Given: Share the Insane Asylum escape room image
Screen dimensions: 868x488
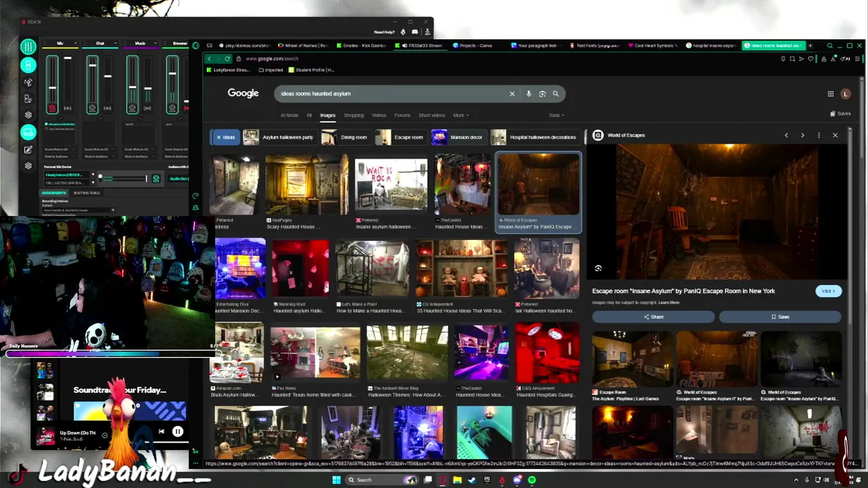Looking at the screenshot, I should pos(653,317).
